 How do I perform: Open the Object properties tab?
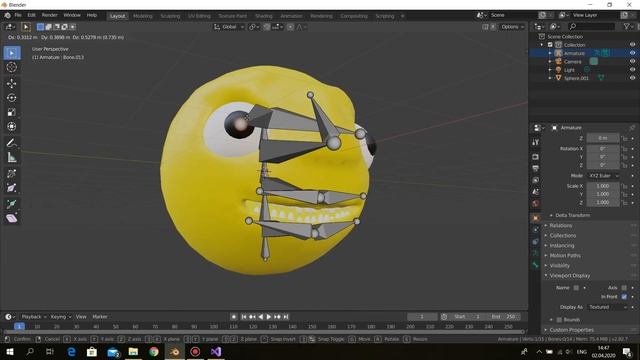[536, 218]
